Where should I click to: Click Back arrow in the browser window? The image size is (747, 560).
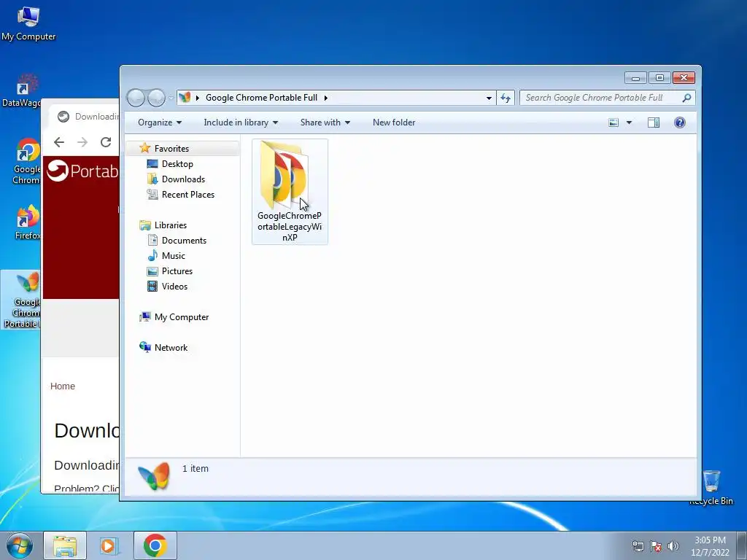tap(59, 142)
